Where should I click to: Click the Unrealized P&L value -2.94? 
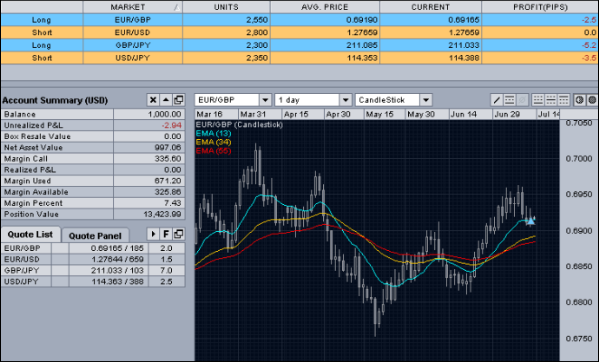[171, 125]
